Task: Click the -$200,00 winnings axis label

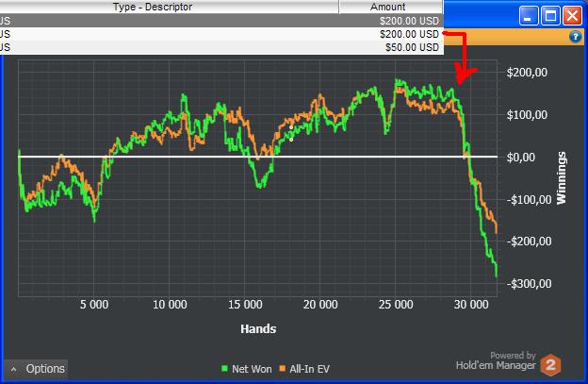Action: click(530, 242)
